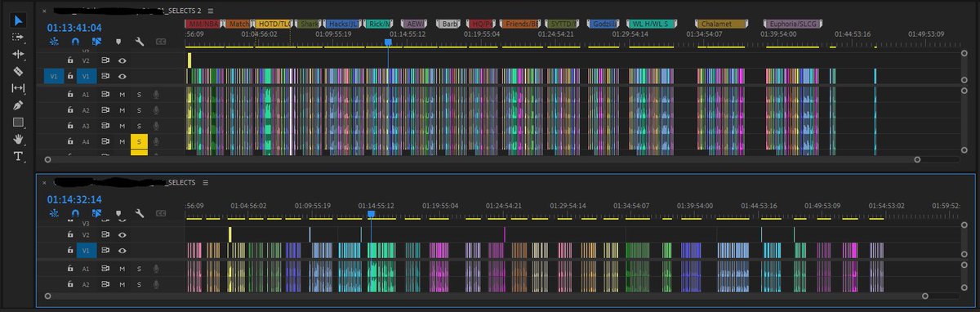Select the Rectangle tool
The width and height of the screenshot is (980, 312).
click(x=18, y=123)
